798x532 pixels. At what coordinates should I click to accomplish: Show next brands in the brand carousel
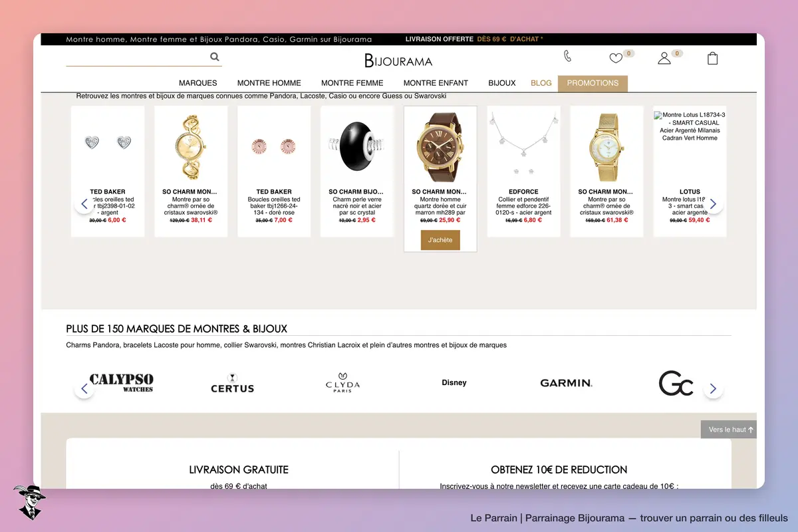coord(713,388)
